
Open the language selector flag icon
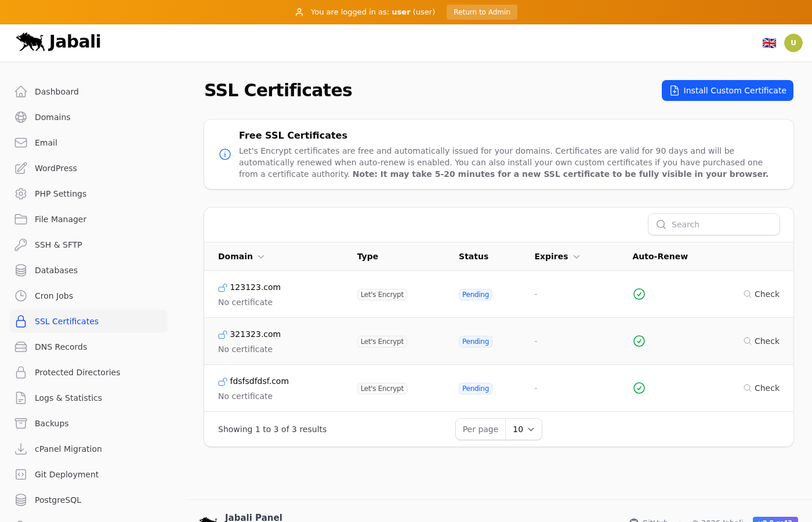click(x=769, y=43)
